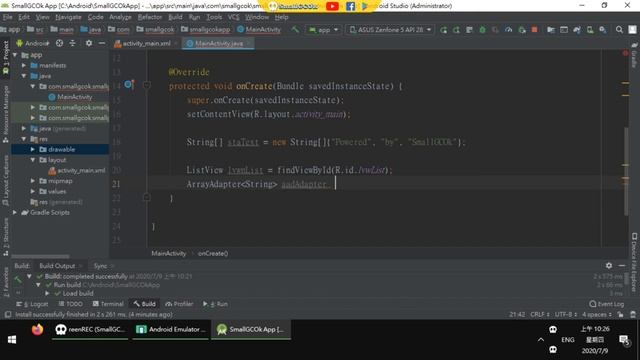
Task: Open the Tools menu
Action: click(214, 17)
